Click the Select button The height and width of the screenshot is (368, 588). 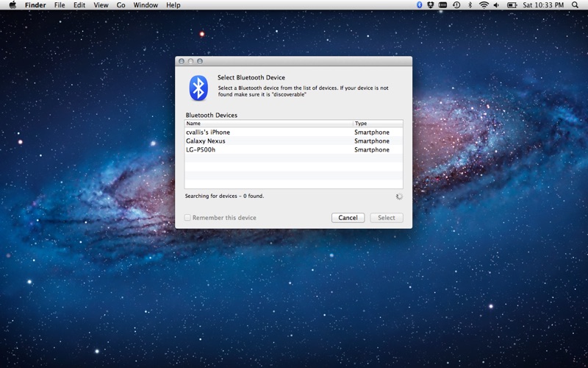pyautogui.click(x=387, y=217)
